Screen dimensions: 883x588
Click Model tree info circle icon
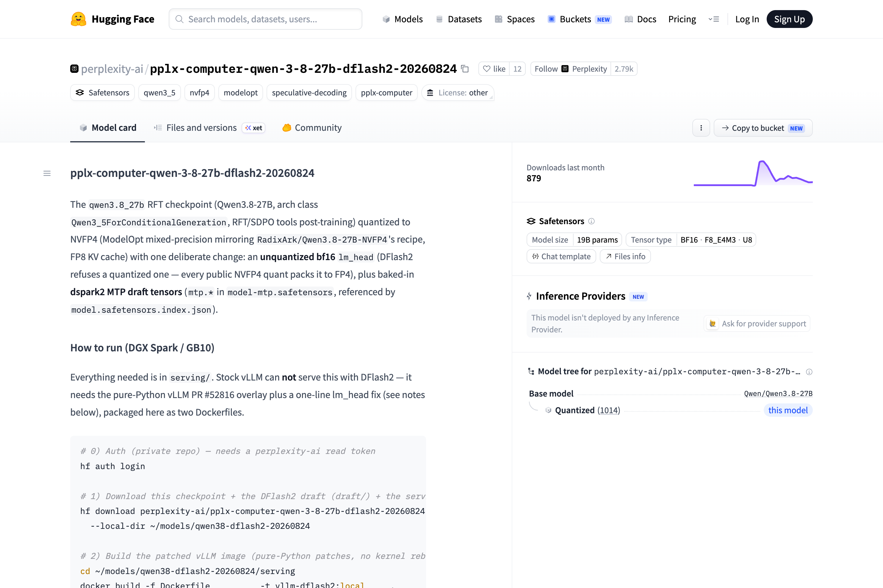pyautogui.click(x=809, y=372)
